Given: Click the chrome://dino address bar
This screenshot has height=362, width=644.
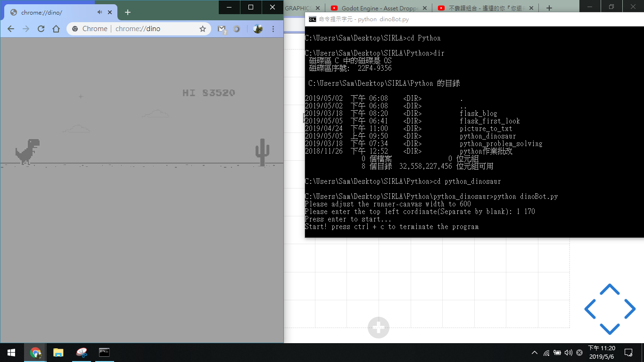Looking at the screenshot, I should point(139,29).
